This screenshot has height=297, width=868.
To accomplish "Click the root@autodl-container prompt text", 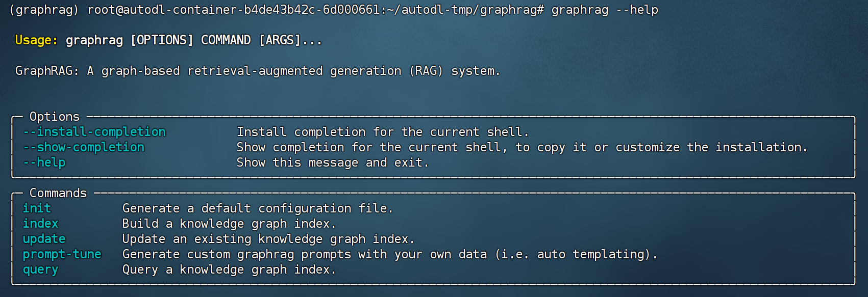I will click(316, 10).
